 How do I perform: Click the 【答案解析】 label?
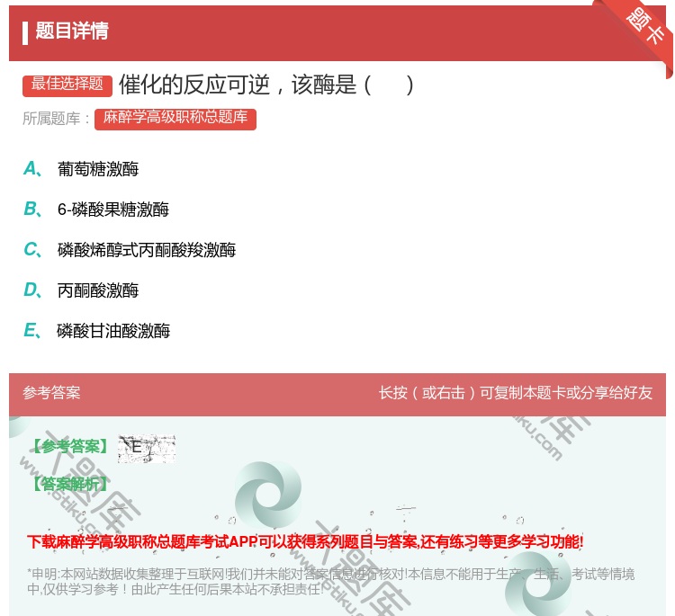pos(70,485)
